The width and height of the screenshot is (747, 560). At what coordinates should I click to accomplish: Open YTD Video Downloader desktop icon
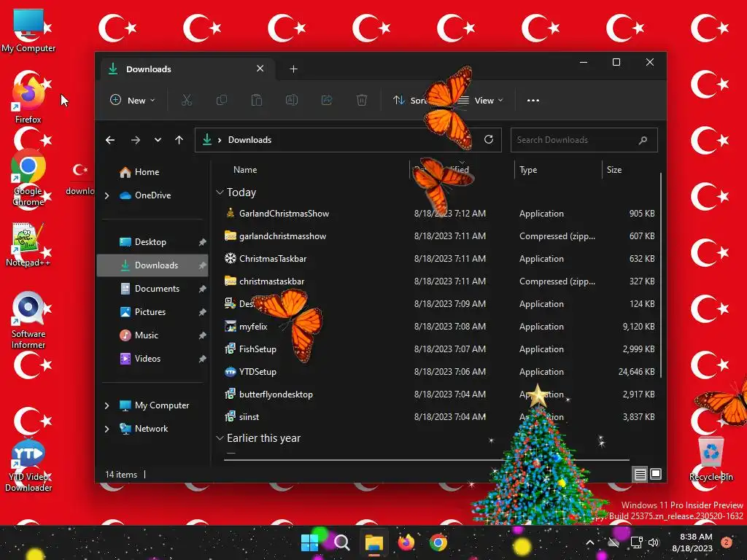pyautogui.click(x=28, y=464)
